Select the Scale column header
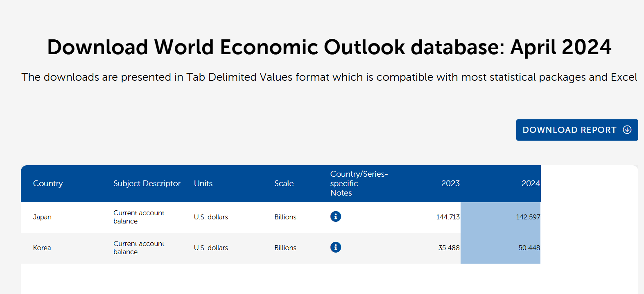Viewport: 644px width, 294px height. tap(284, 184)
